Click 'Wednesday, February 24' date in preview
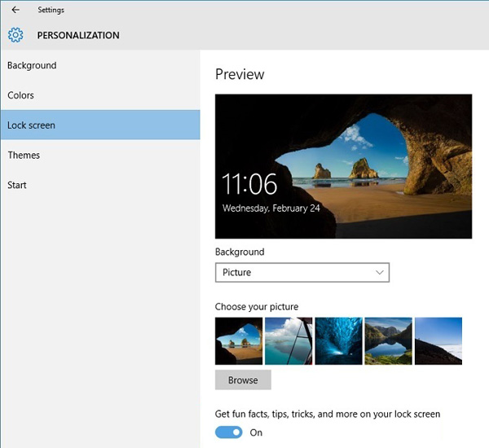The image size is (489, 448). pos(271,209)
